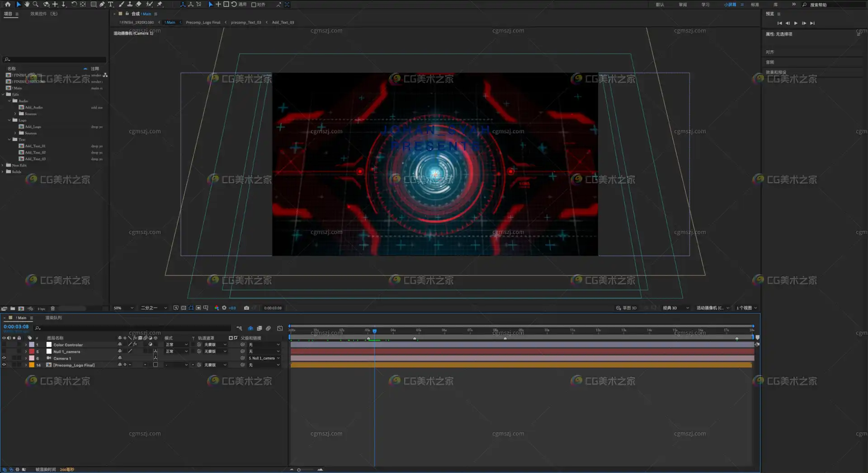Select the 项目 Project panel tab

pyautogui.click(x=8, y=14)
